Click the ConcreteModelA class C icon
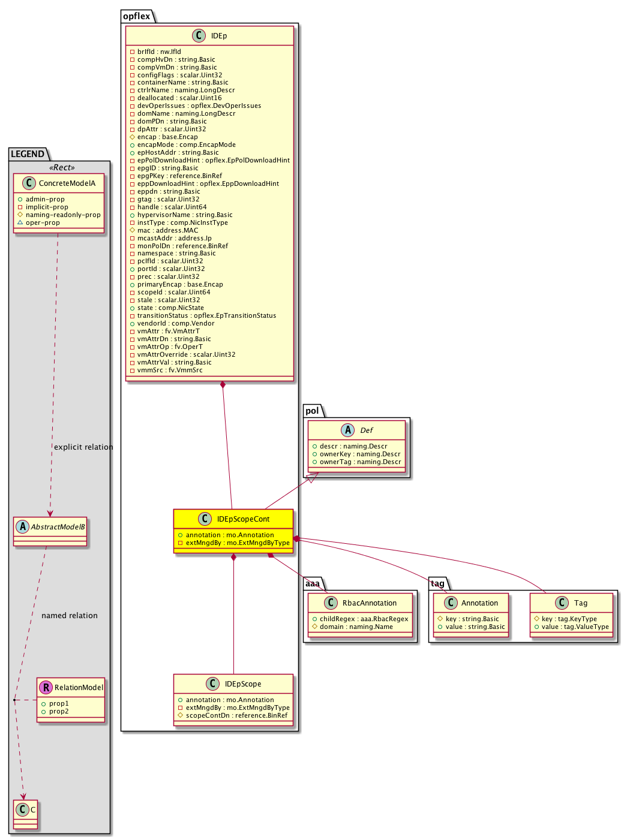Viewport: 630px width, 840px height. (29, 183)
